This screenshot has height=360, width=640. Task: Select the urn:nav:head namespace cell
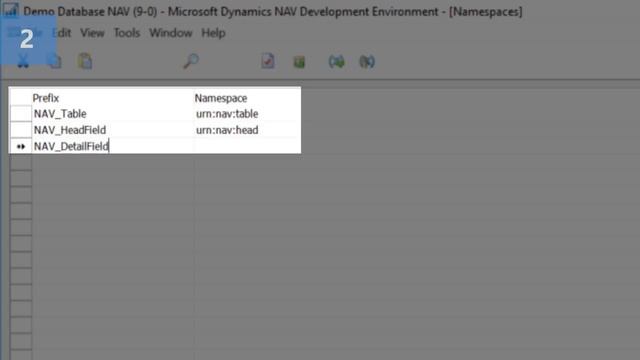[247, 130]
